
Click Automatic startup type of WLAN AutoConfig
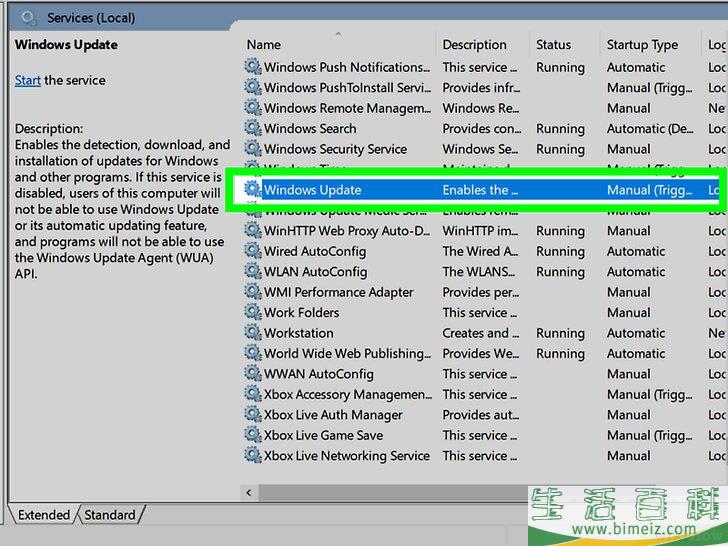636,272
